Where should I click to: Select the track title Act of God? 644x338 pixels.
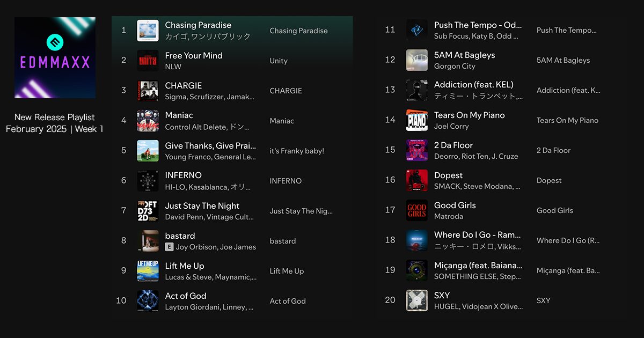[x=186, y=296]
